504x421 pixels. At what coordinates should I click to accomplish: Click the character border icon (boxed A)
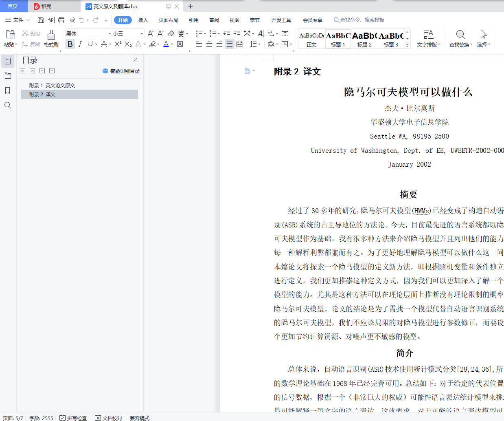point(180,44)
